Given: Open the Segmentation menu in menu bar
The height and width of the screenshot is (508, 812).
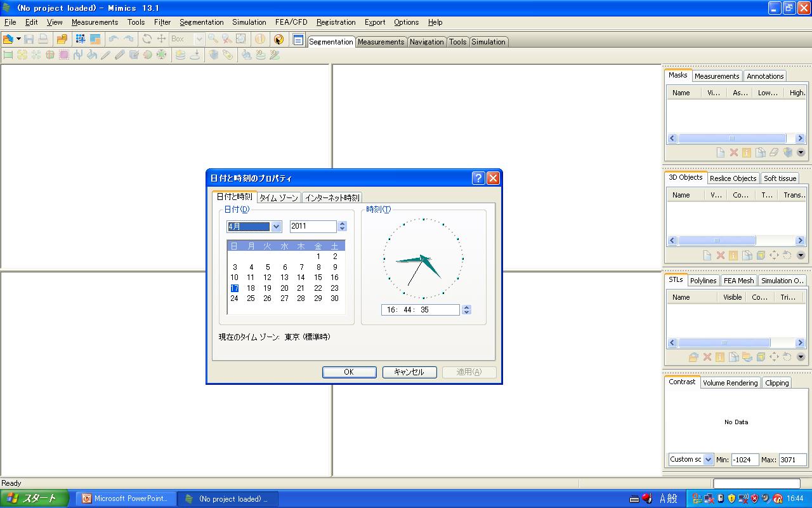Looking at the screenshot, I should tap(202, 22).
